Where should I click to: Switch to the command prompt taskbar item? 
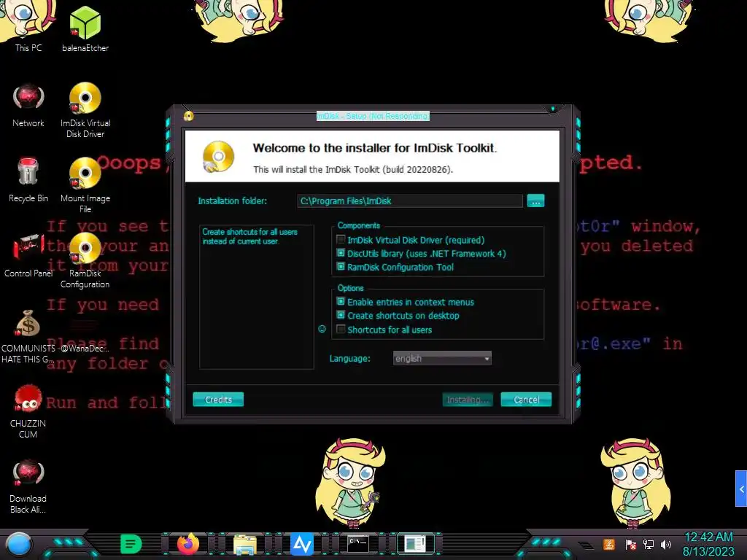(358, 544)
